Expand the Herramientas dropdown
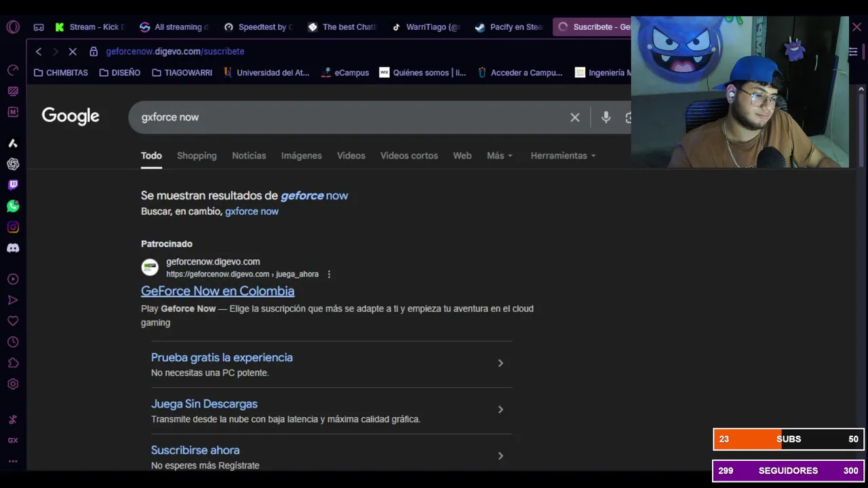 point(563,156)
